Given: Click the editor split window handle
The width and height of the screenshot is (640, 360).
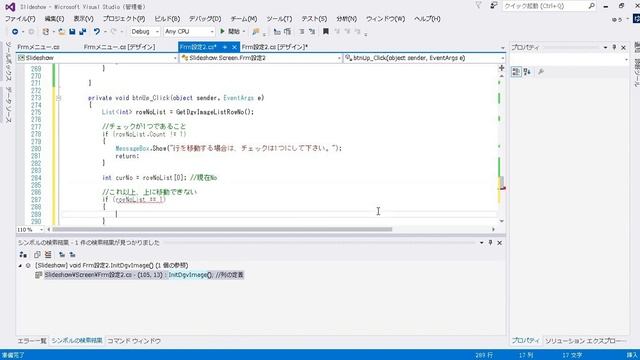Looking at the screenshot, I should click(502, 68).
